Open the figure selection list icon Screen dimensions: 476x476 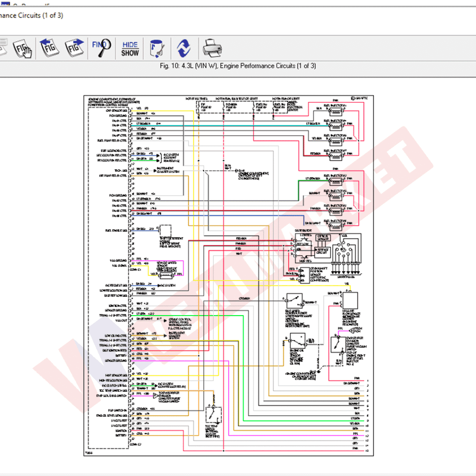point(21,48)
